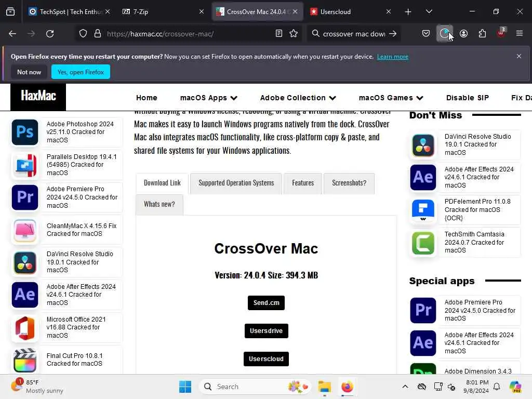Open Firefox account icon
This screenshot has width=532, height=399.
(464, 34)
